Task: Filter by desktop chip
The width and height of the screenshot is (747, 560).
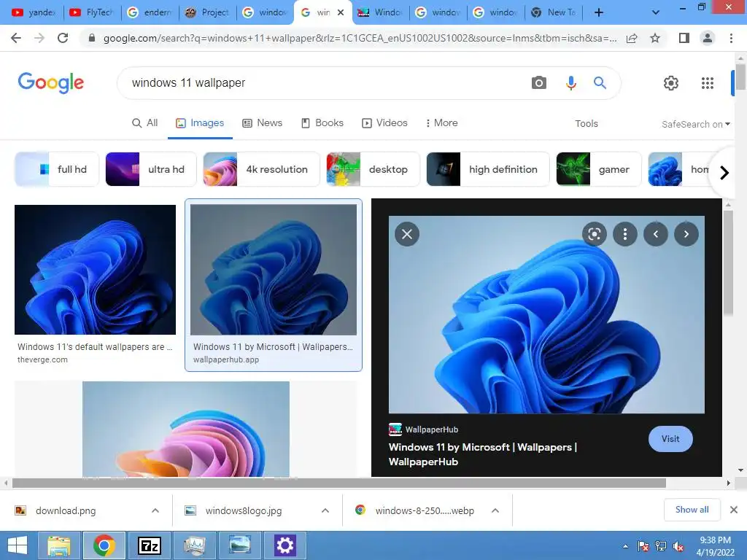Action: point(373,169)
